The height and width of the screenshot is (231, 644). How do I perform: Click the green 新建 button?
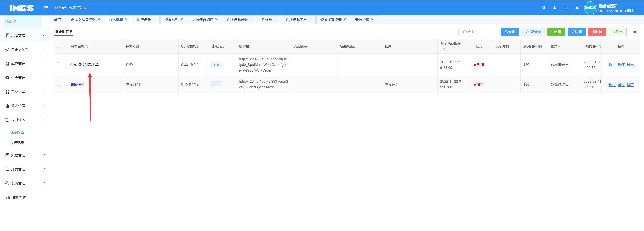(556, 32)
